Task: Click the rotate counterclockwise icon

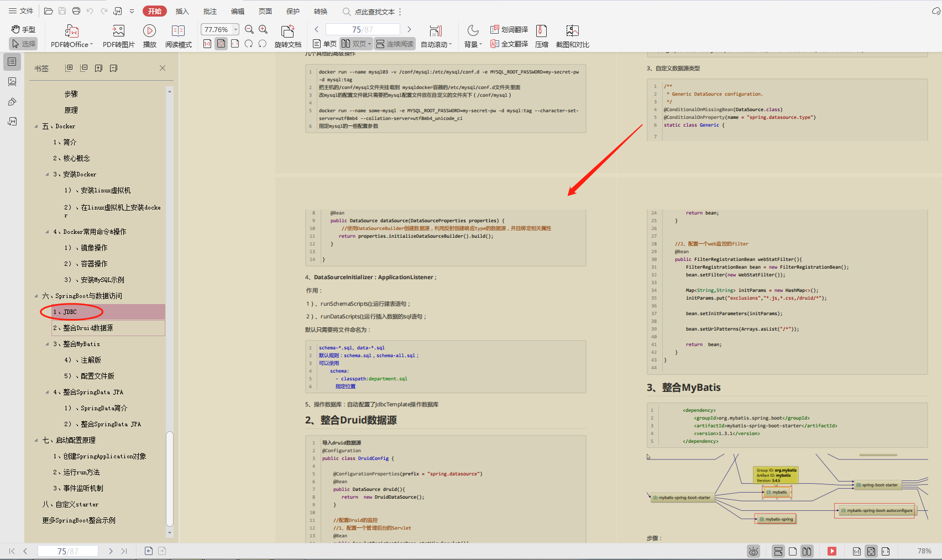Action: [x=249, y=44]
